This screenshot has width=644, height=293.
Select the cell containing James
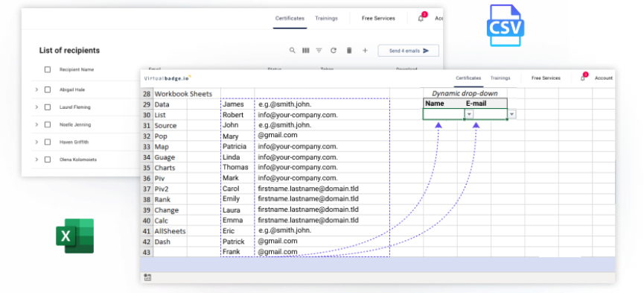click(237, 104)
